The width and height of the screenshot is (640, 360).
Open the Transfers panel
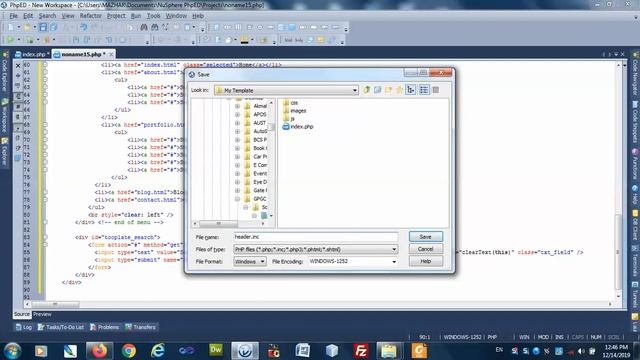140,327
